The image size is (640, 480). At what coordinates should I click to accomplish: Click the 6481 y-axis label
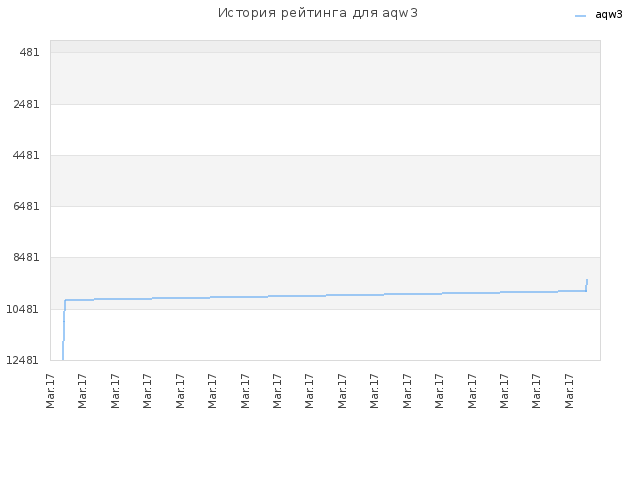click(27, 207)
